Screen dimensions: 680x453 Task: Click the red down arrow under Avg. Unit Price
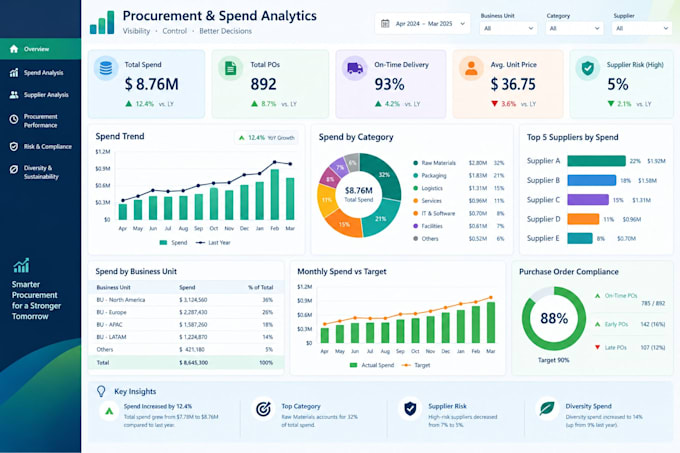(x=494, y=104)
